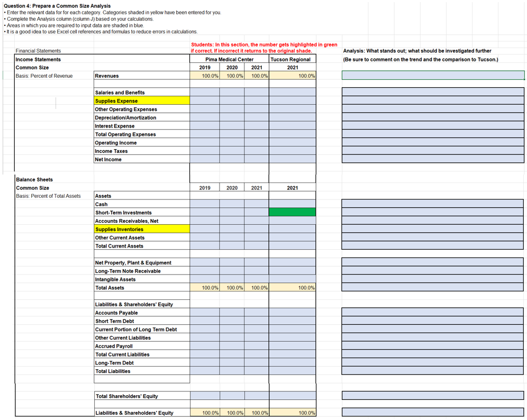Click the Operating Income label
The height and width of the screenshot is (420, 527).
click(x=116, y=142)
